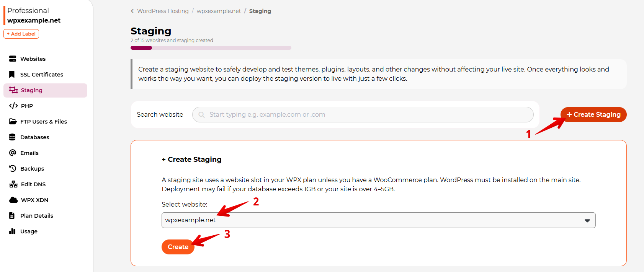Click the FTP Users & Files folder icon

[x=13, y=122]
